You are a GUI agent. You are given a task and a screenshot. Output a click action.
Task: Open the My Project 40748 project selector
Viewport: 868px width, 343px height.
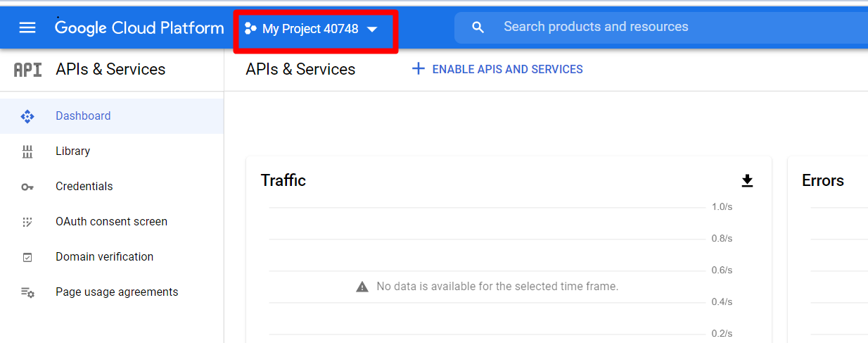311,29
